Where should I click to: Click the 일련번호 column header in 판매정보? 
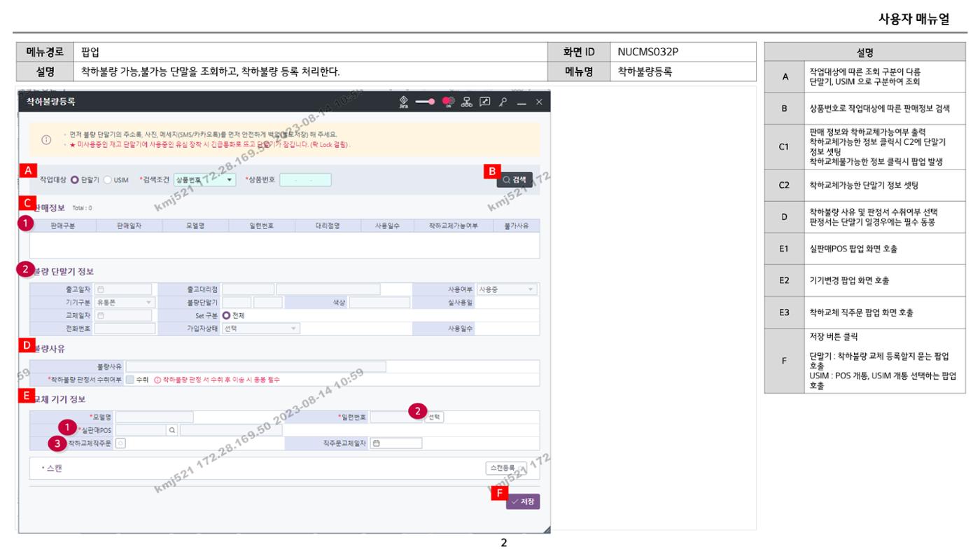[261, 226]
